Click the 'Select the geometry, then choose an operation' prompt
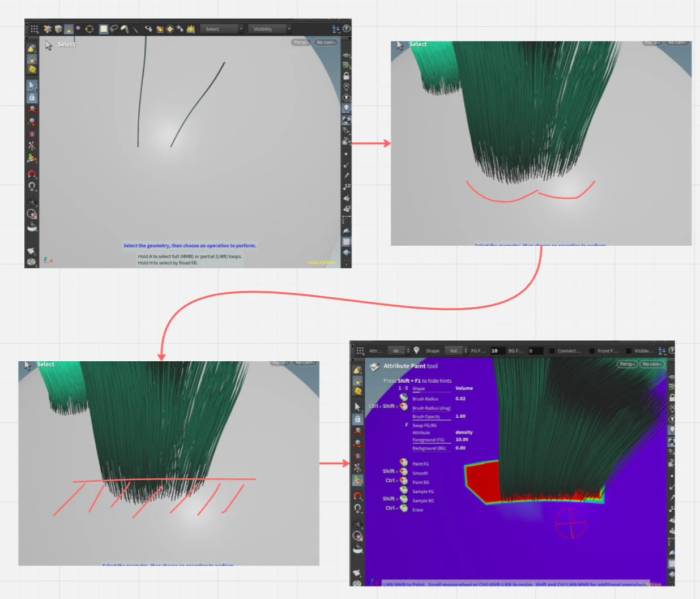700x599 pixels. [x=190, y=246]
